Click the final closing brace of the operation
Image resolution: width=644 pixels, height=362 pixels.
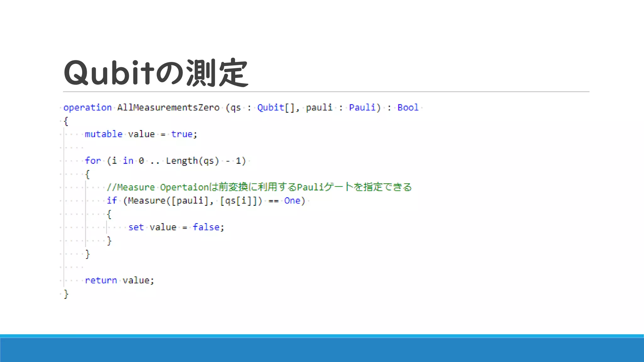point(66,294)
